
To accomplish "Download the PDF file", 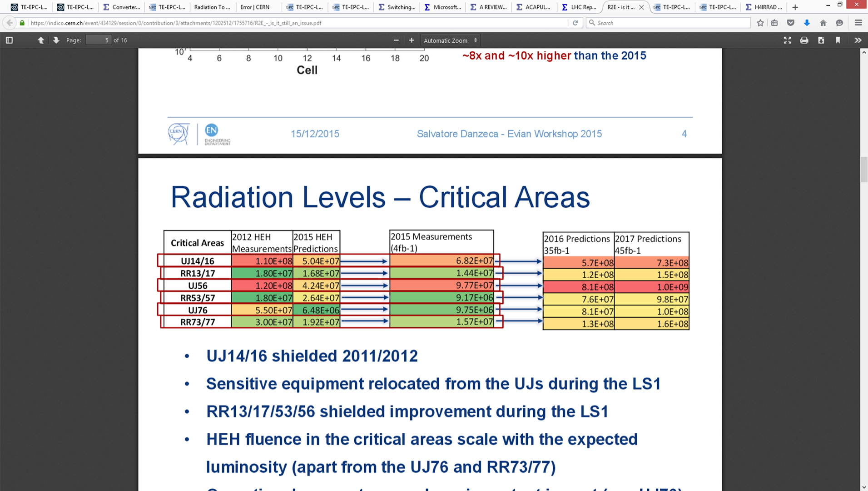I will (x=821, y=40).
